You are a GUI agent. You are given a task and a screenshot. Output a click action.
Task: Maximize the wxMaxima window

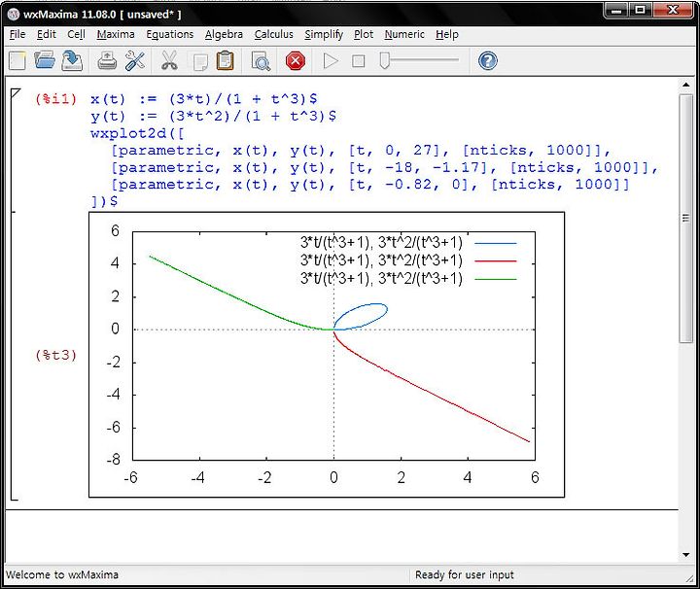(x=641, y=10)
